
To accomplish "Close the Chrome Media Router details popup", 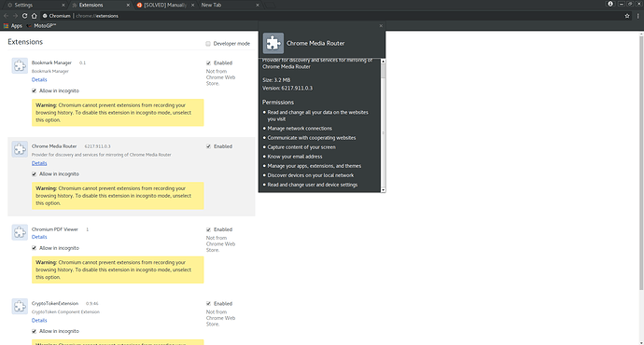I will point(381,26).
